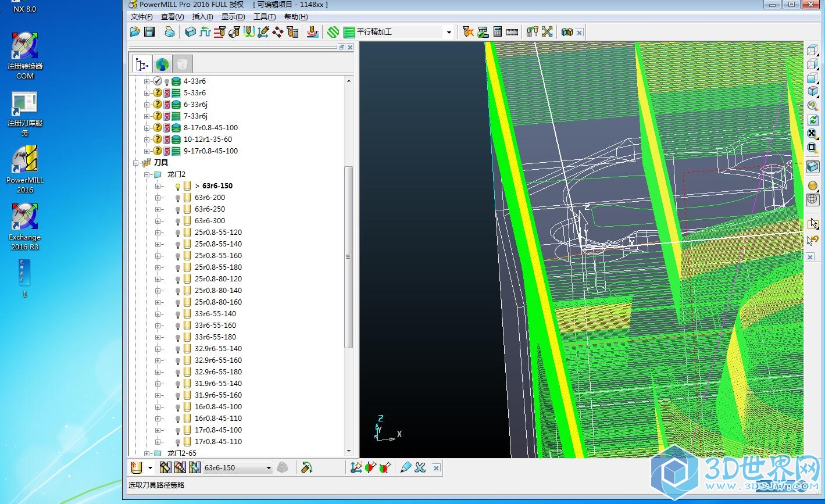Open rapid move heights icon

219,32
